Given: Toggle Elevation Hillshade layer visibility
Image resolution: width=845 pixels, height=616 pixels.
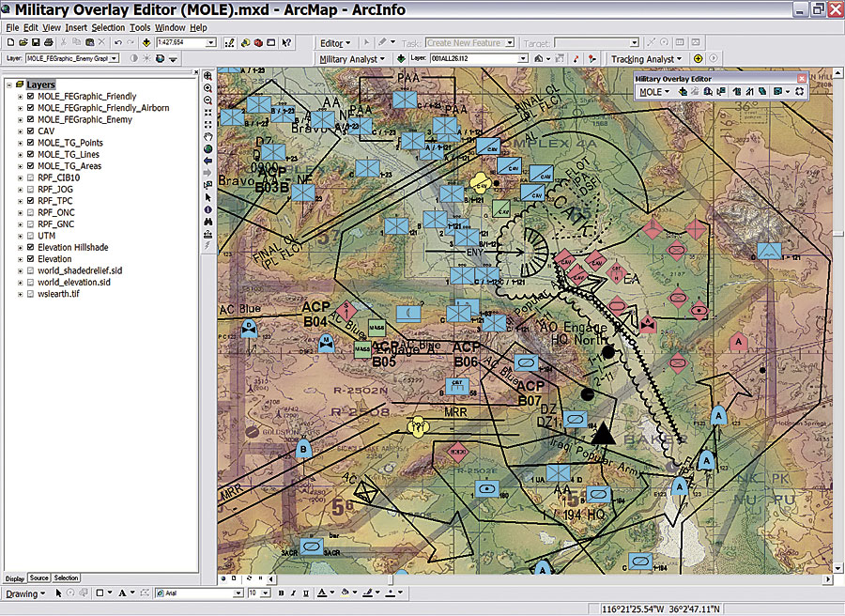Looking at the screenshot, I should tap(31, 247).
